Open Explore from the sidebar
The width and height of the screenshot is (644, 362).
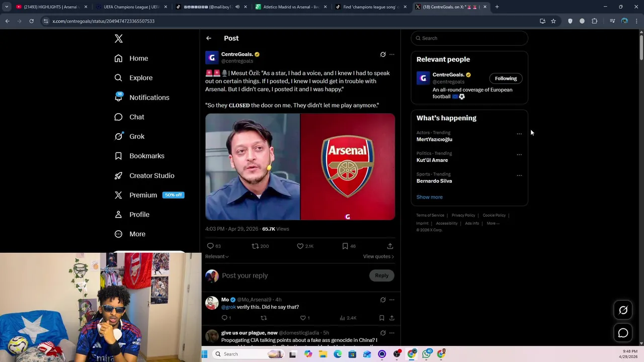point(133,78)
